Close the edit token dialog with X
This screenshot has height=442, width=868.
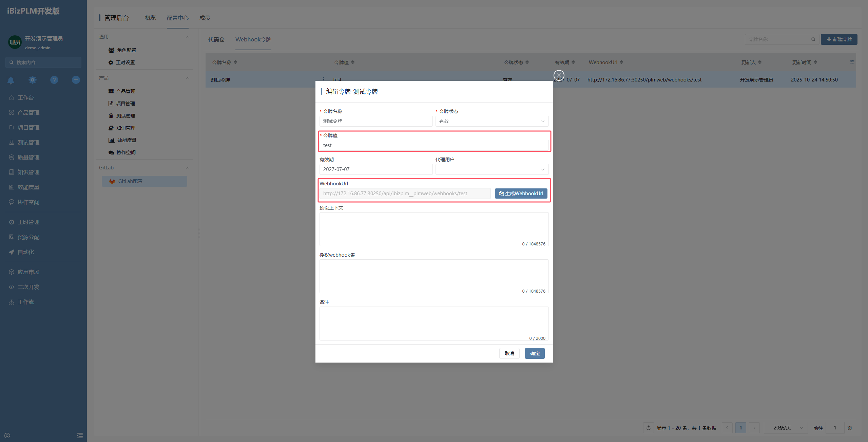pos(559,75)
